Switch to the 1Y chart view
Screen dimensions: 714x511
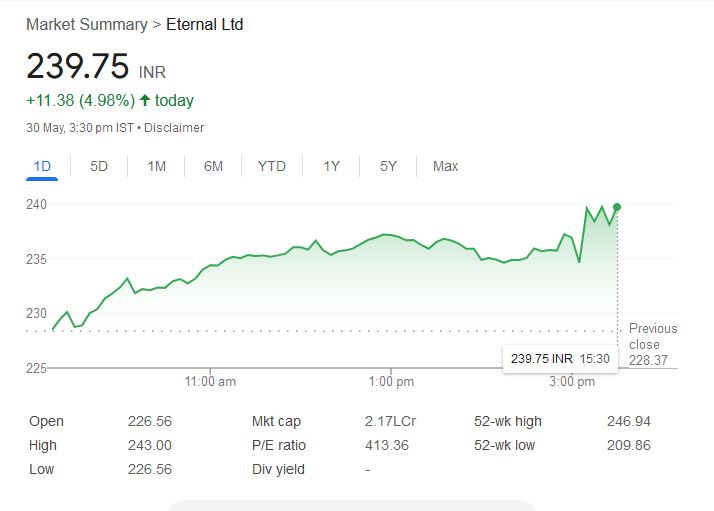(x=332, y=166)
